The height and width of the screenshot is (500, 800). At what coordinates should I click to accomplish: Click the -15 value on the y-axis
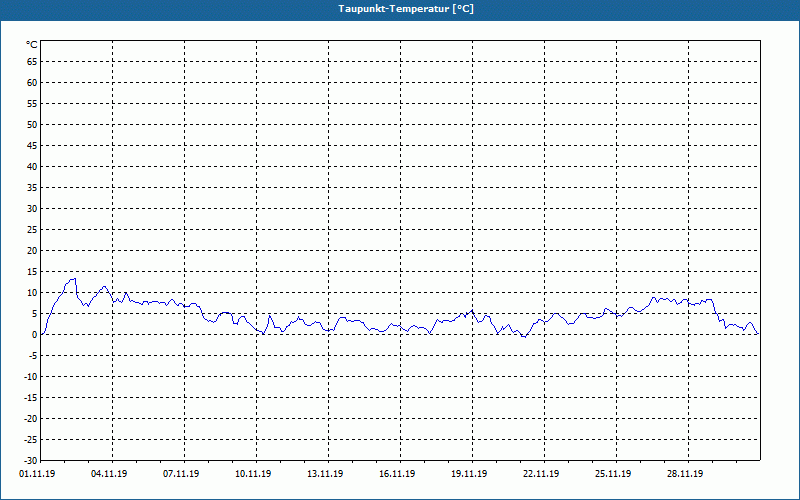31,397
